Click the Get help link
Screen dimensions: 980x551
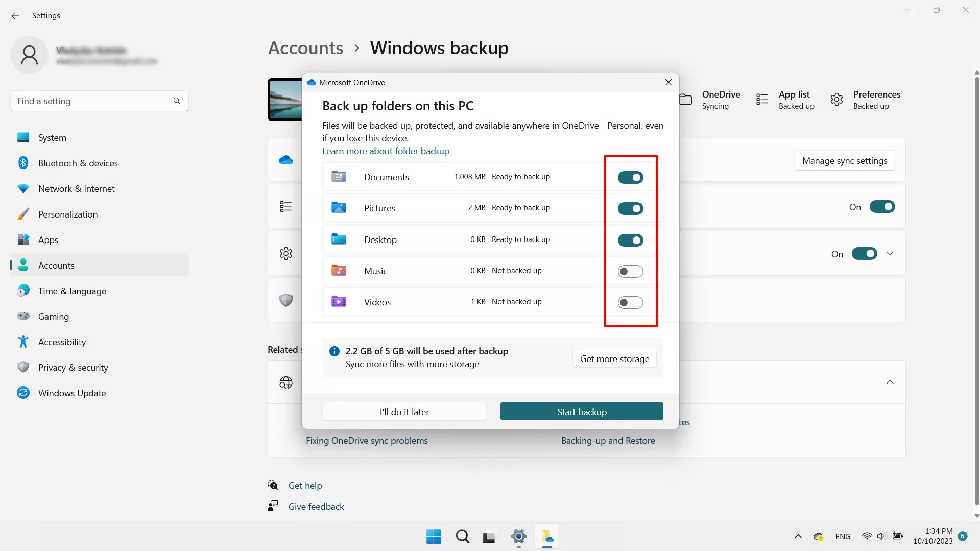(305, 486)
